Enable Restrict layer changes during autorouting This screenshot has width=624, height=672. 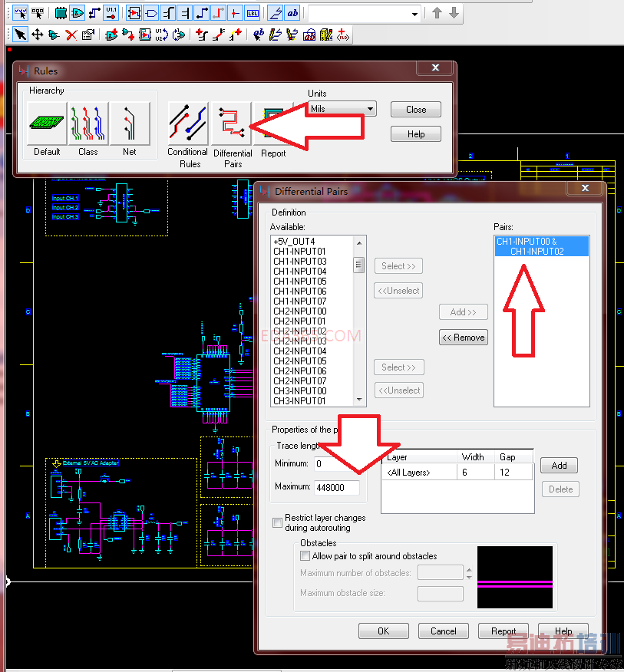[278, 523]
